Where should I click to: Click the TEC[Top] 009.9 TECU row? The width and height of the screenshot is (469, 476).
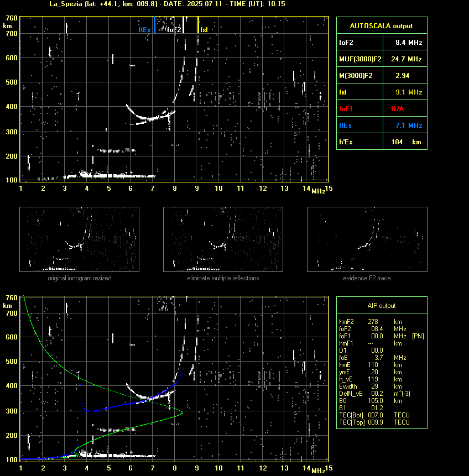click(x=374, y=422)
